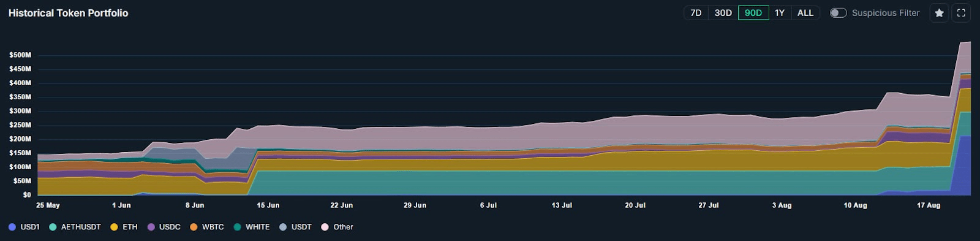Screen dimensions: 980x241
Task: Click the Historical Token Portfolio title
Action: click(x=68, y=13)
